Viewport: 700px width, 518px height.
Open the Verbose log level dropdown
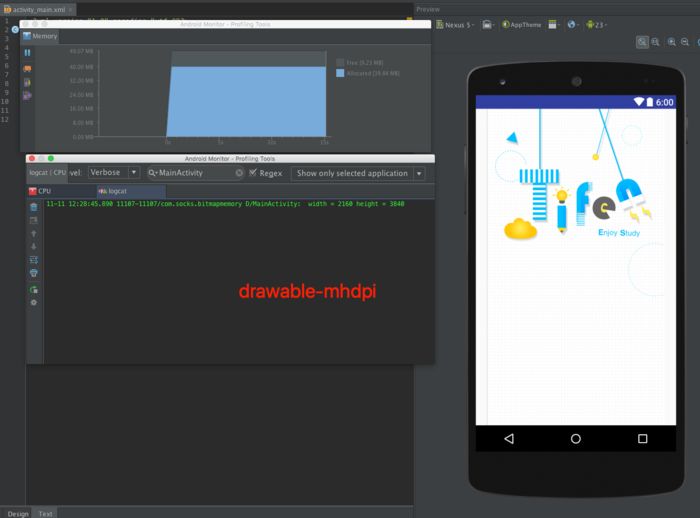click(114, 172)
